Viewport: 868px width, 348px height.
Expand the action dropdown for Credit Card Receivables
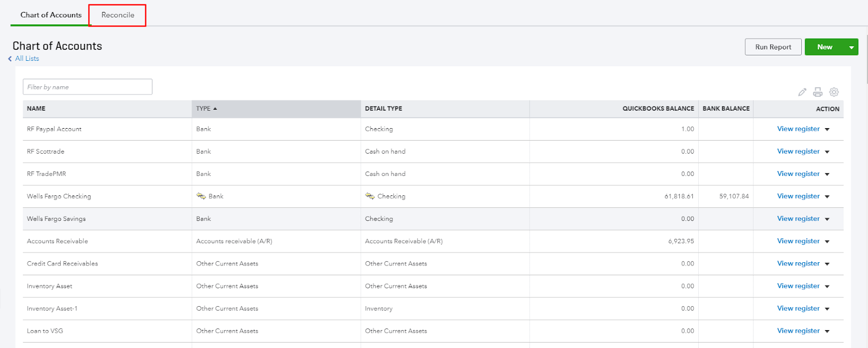click(x=827, y=264)
